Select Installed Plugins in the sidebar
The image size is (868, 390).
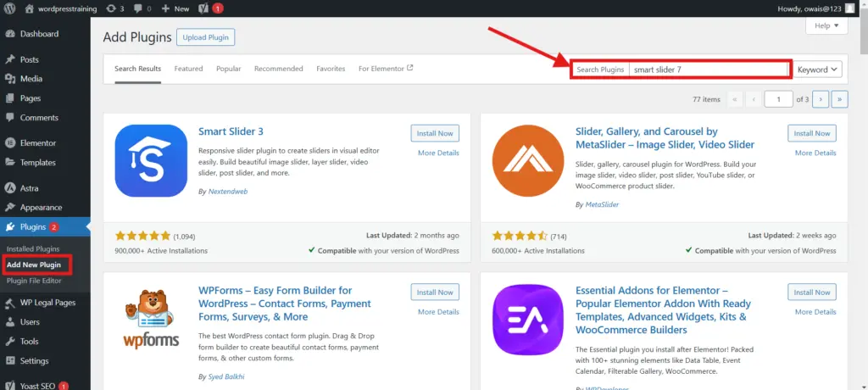coord(33,249)
